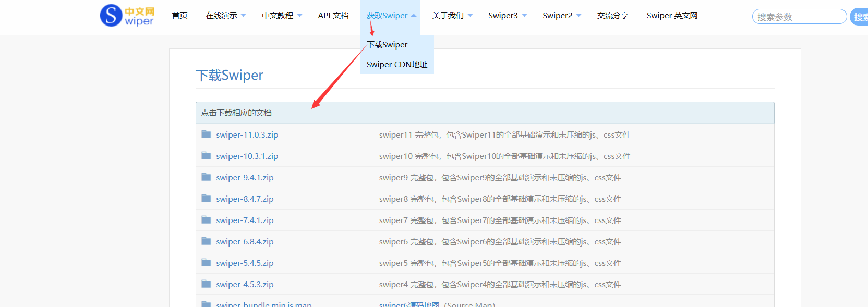Open API 文档 page

333,16
